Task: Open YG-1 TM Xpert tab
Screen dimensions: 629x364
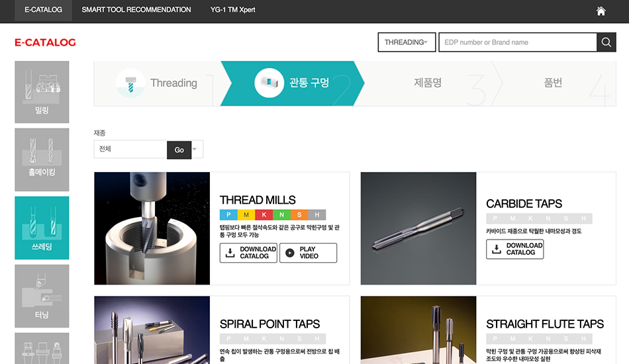Action: tap(232, 10)
